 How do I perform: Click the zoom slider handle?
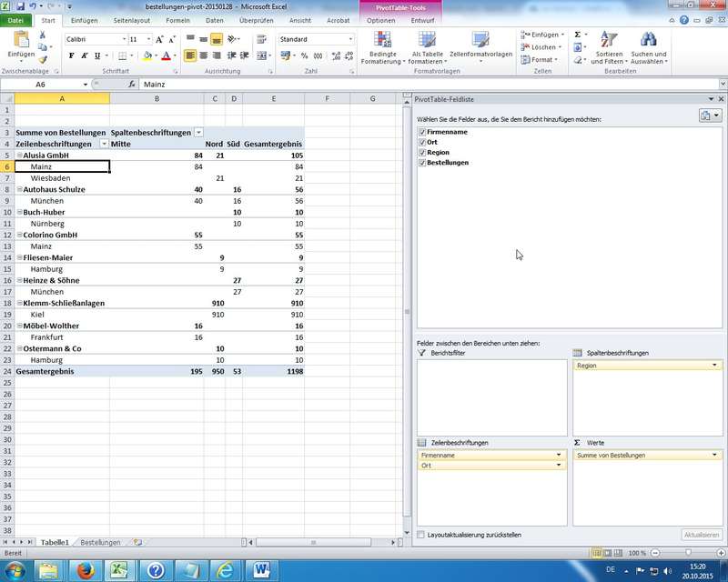(x=687, y=553)
